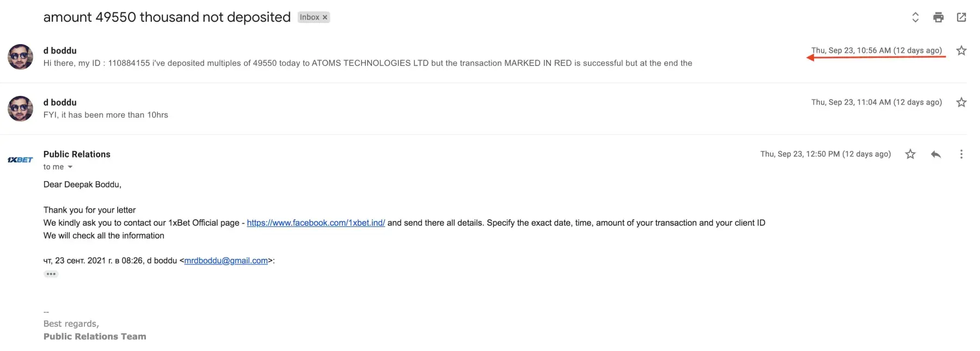The width and height of the screenshot is (980, 351).
Task: Expand all messages with the up-down arrows
Action: [x=915, y=17]
